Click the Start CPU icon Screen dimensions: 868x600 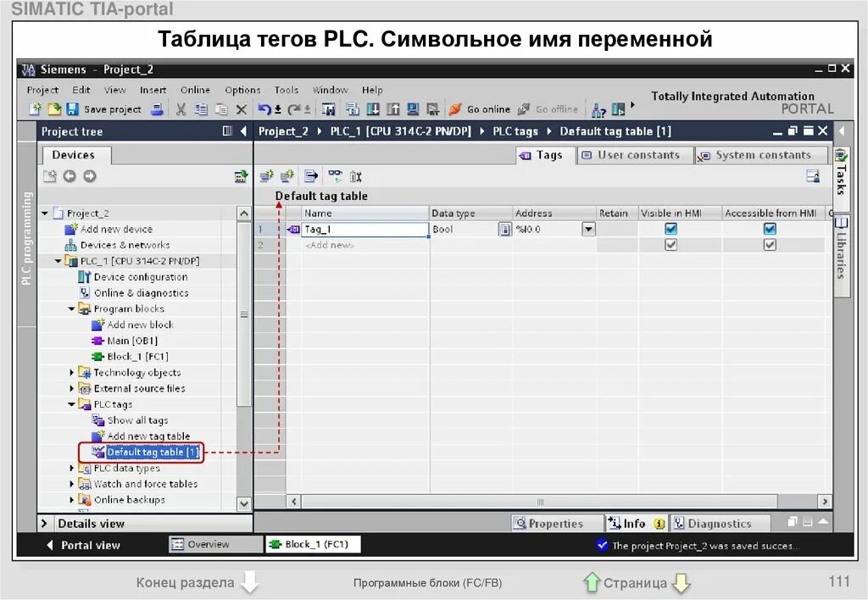pyautogui.click(x=618, y=109)
